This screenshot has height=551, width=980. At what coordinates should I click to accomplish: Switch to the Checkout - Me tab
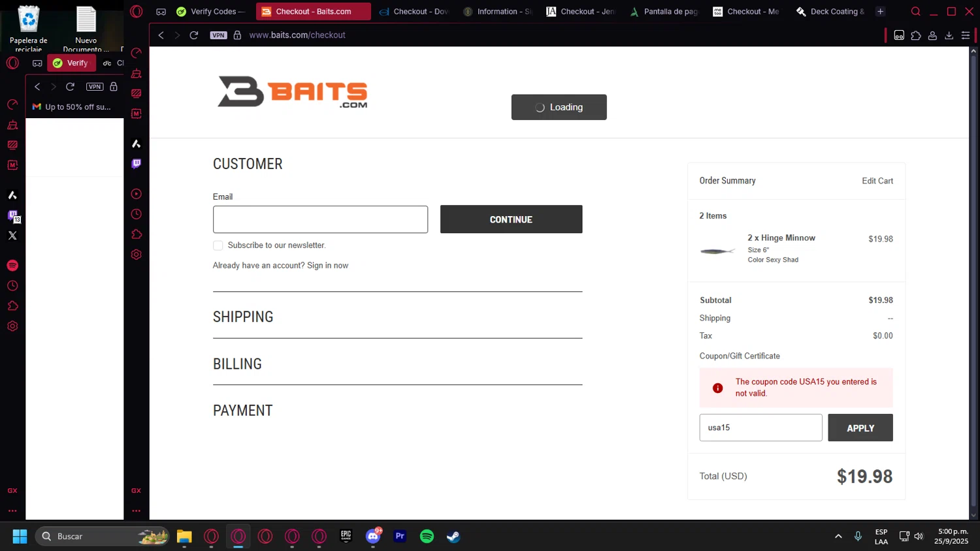coord(747,11)
